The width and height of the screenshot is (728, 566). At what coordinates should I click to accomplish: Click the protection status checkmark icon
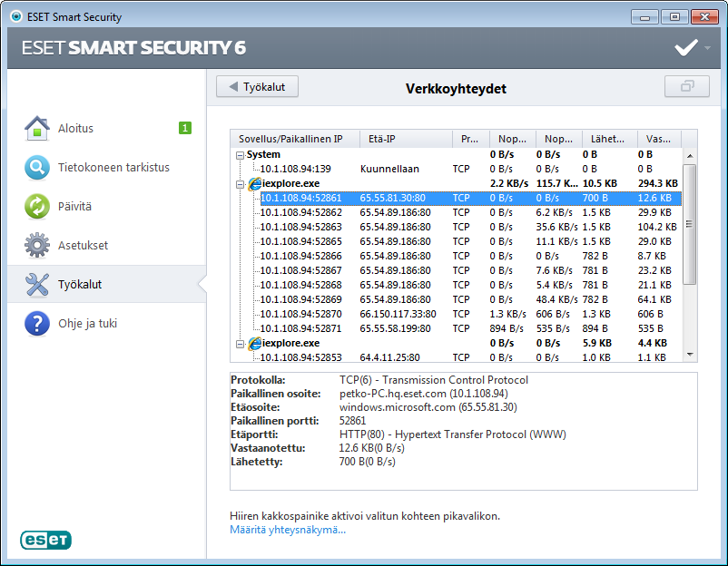click(x=686, y=47)
